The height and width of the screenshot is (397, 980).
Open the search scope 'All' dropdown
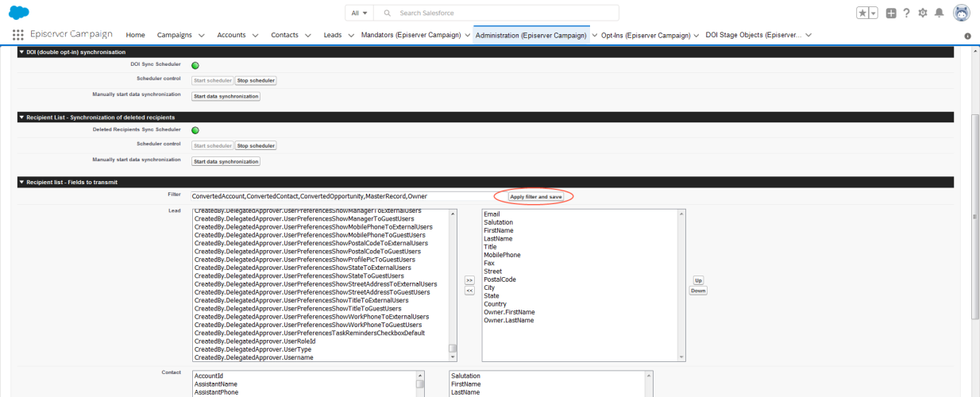pyautogui.click(x=360, y=13)
